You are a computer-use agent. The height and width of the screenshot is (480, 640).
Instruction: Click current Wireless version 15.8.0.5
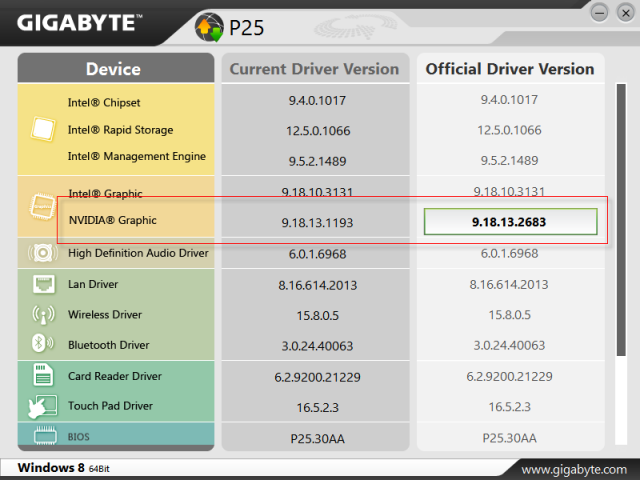(318, 316)
